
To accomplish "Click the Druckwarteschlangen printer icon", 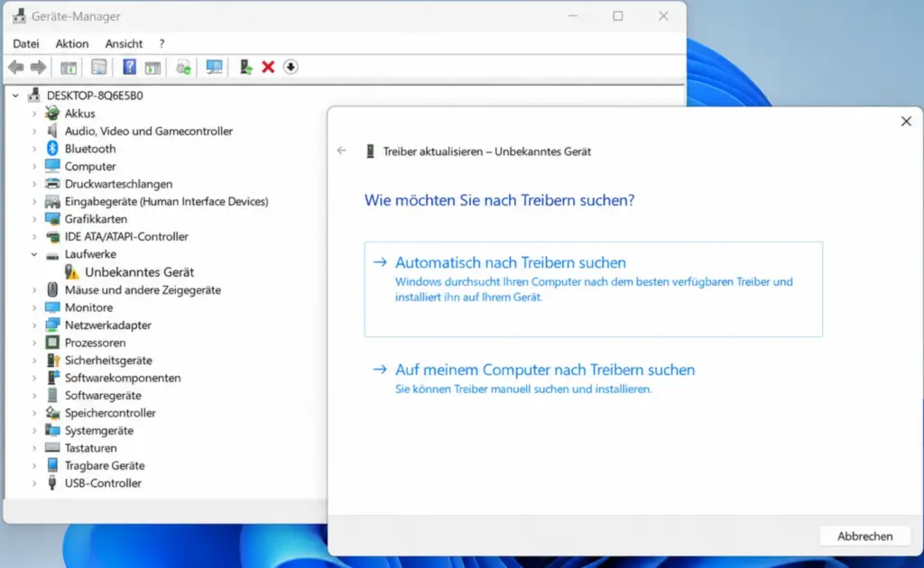I will click(x=52, y=184).
